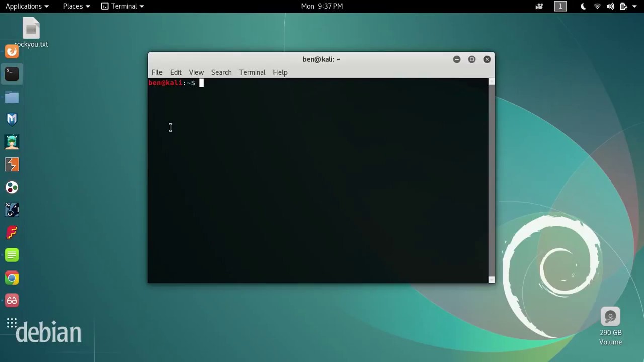644x362 pixels.
Task: Click workspace indicator number 1
Action: click(560, 6)
